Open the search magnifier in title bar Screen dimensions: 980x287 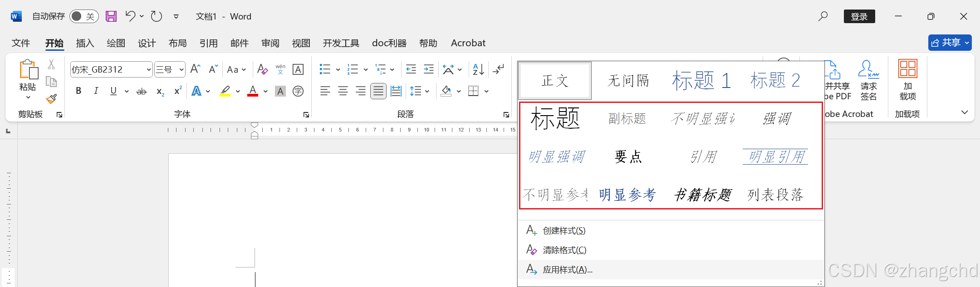[x=823, y=16]
